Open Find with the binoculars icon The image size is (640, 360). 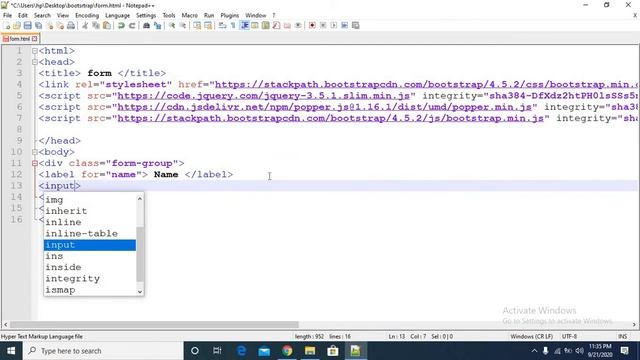click(146, 25)
